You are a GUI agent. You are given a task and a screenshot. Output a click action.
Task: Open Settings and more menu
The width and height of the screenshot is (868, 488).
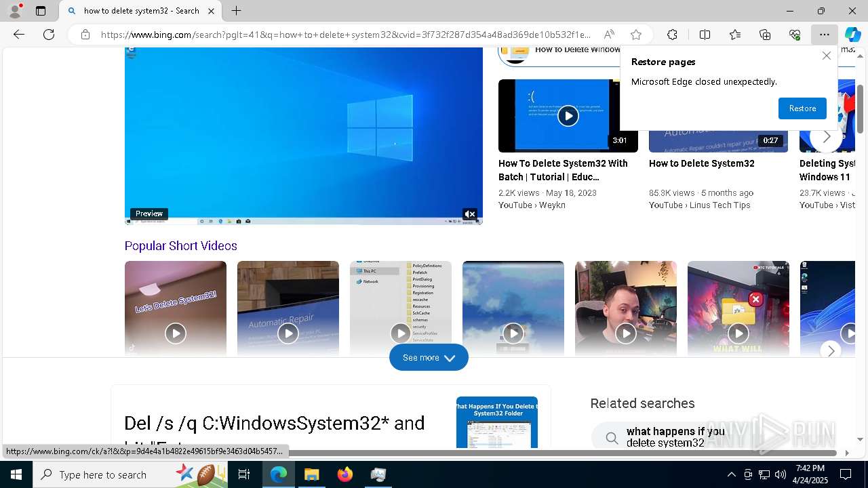click(x=824, y=35)
